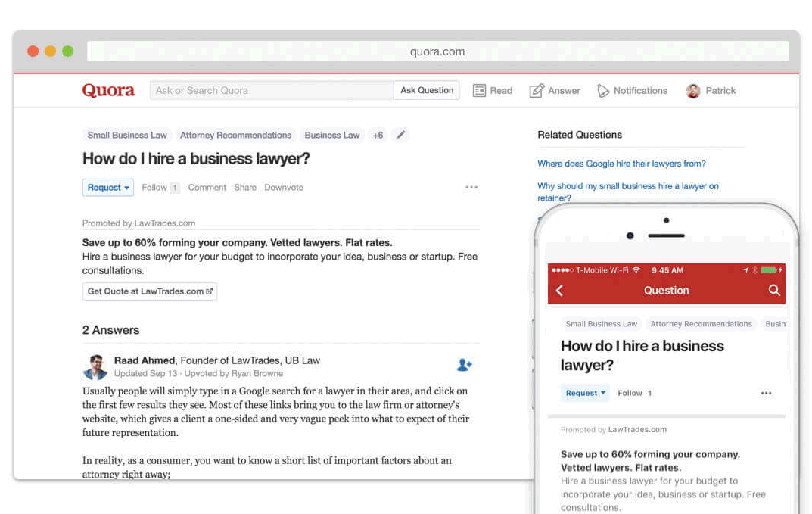Tap the back arrow on the phone
812x514 pixels.
(559, 291)
